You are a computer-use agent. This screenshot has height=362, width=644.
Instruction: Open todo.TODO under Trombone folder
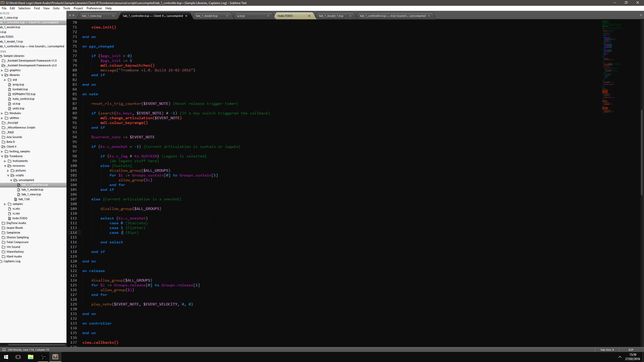pyautogui.click(x=20, y=218)
